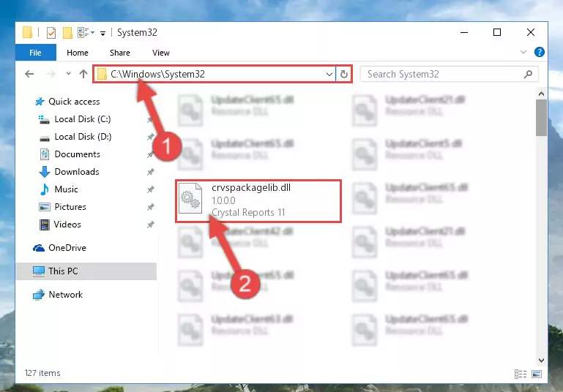Select This PC in navigation pane

(x=86, y=271)
